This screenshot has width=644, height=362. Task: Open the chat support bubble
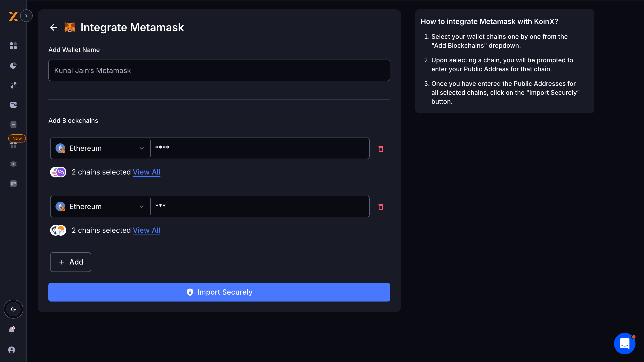[625, 344]
